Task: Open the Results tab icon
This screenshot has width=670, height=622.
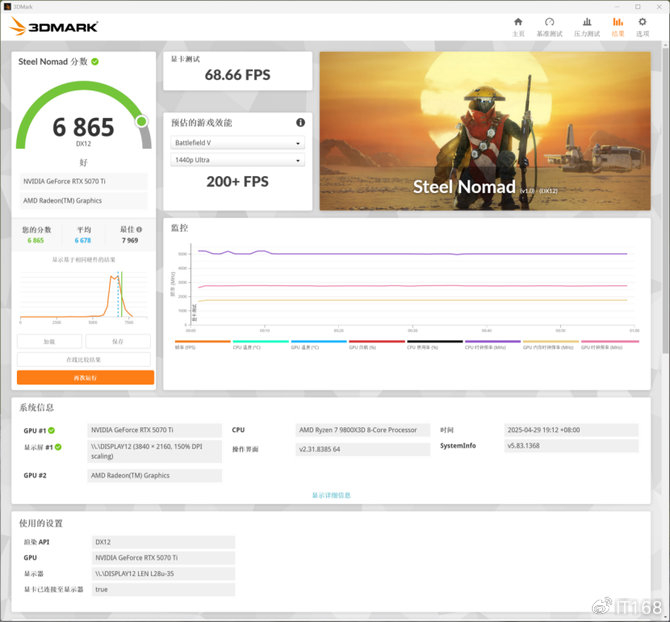Action: click(618, 22)
